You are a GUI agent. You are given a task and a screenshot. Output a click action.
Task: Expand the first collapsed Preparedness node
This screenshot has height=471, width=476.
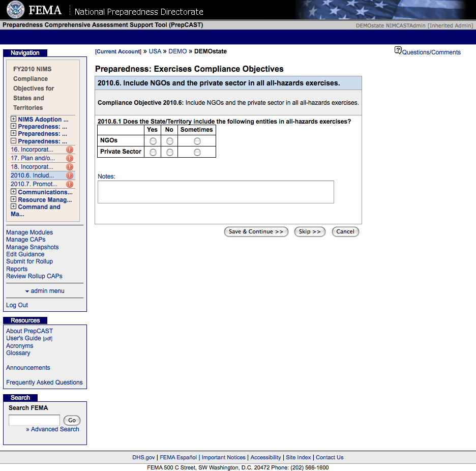point(13,126)
